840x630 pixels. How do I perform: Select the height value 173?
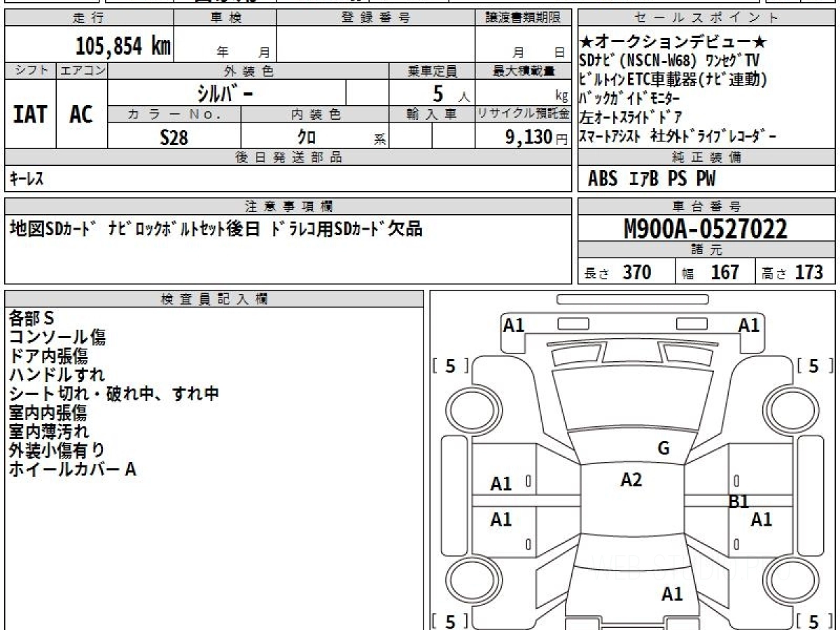[808, 272]
